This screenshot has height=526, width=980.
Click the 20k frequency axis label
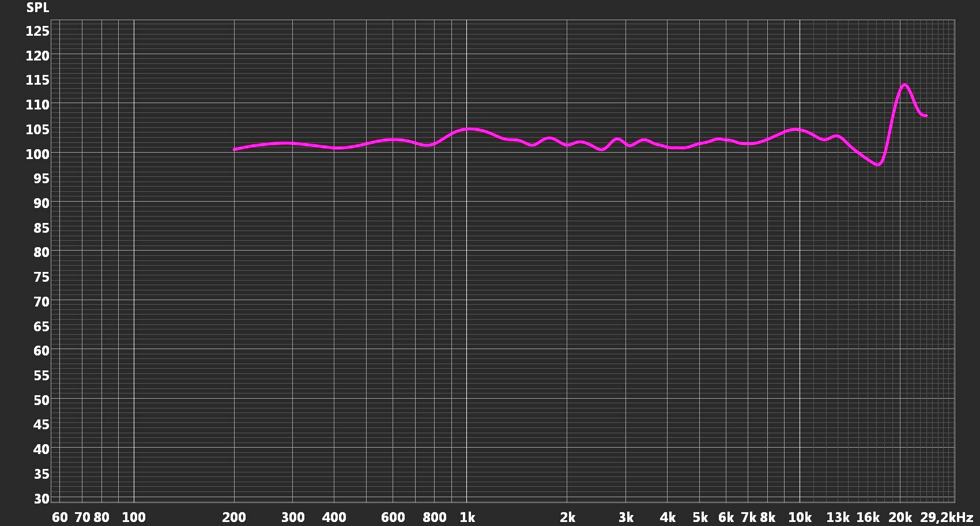pos(900,517)
